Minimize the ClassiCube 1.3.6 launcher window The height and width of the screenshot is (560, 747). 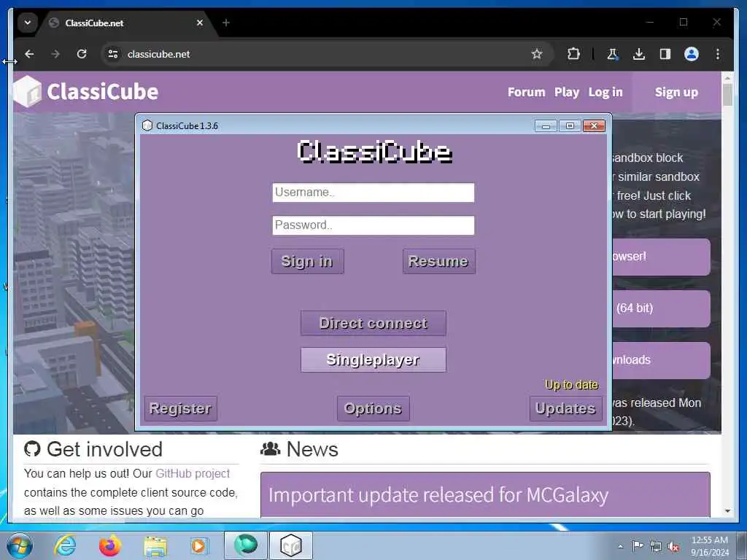click(546, 125)
